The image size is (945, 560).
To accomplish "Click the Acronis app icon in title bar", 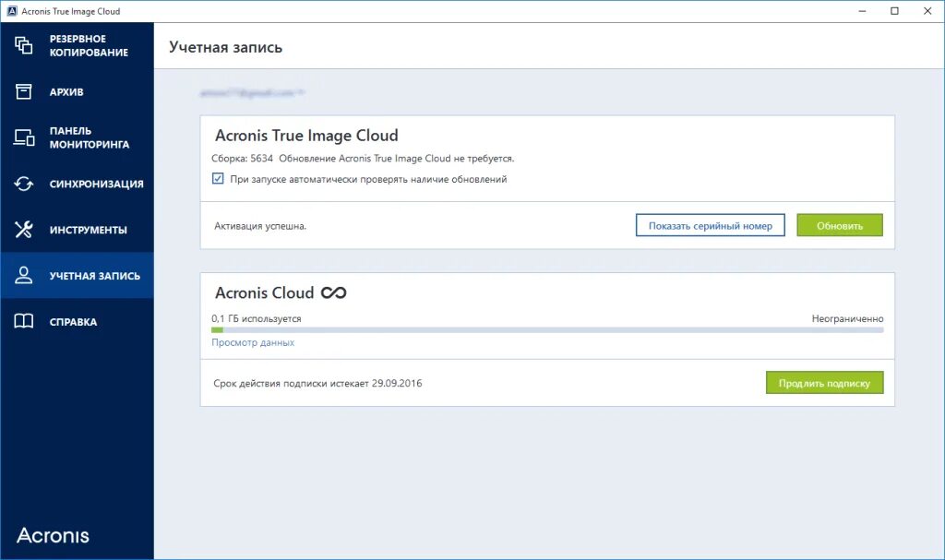I will (11, 11).
